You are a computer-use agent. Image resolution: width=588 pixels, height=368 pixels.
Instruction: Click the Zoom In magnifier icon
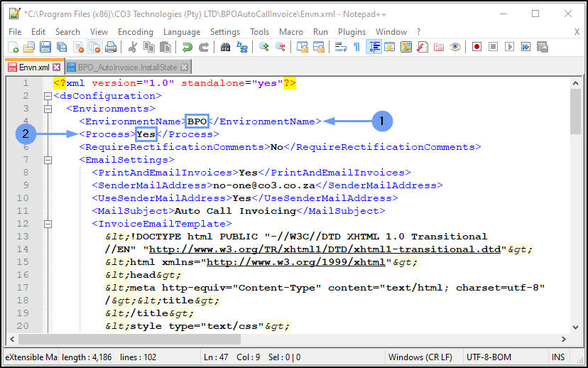pos(264,47)
